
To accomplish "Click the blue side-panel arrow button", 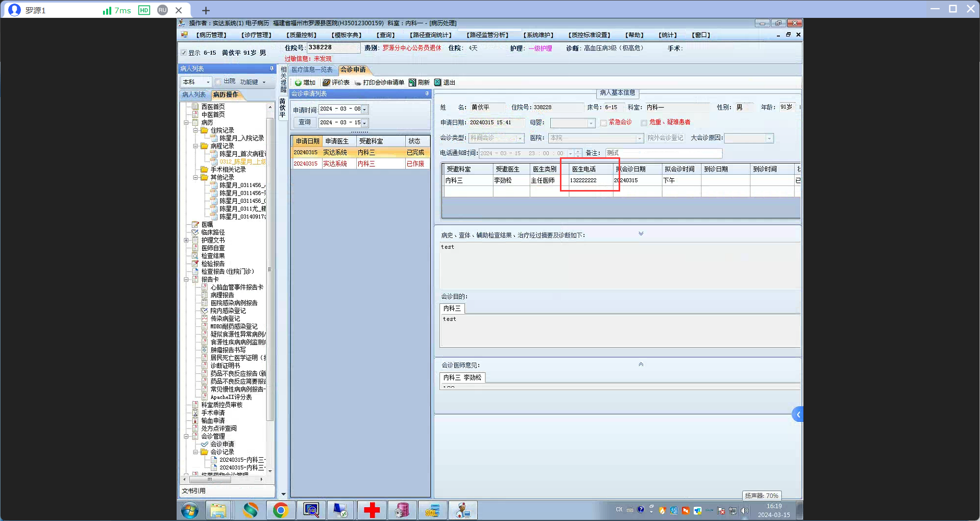I will [x=797, y=414].
